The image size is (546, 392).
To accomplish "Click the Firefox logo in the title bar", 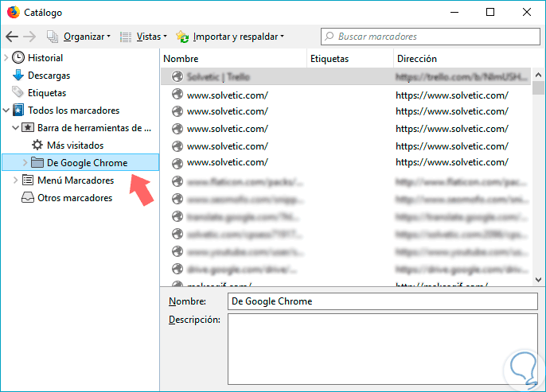I will click(14, 12).
